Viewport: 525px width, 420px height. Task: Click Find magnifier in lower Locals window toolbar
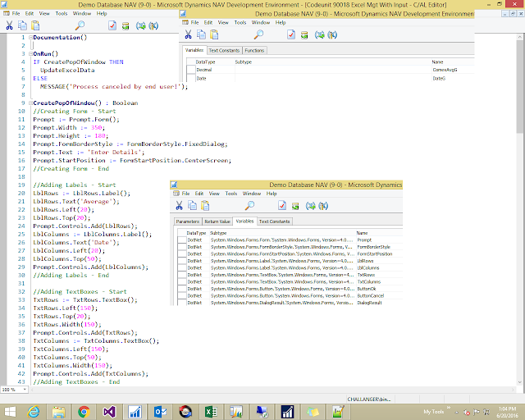[x=249, y=206]
